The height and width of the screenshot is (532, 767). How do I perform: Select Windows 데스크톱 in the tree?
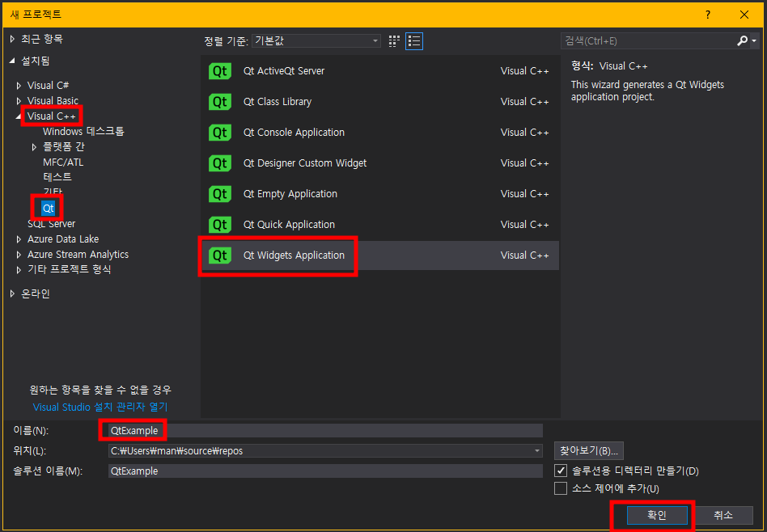click(83, 132)
